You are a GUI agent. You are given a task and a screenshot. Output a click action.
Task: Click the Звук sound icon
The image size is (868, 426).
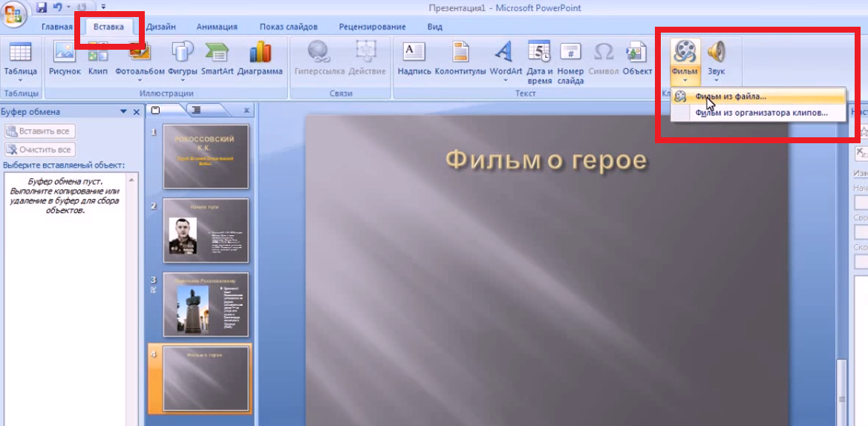(x=716, y=51)
